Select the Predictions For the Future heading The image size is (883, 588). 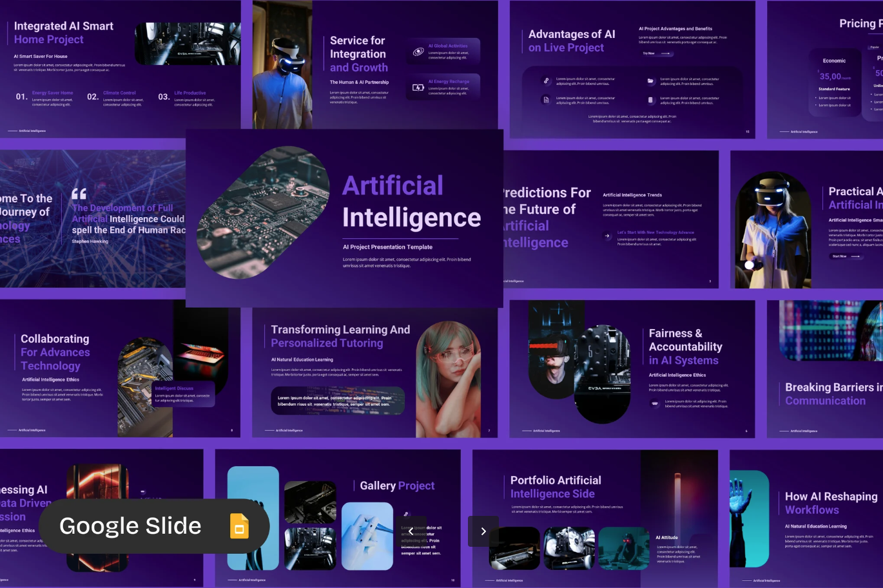546,218
